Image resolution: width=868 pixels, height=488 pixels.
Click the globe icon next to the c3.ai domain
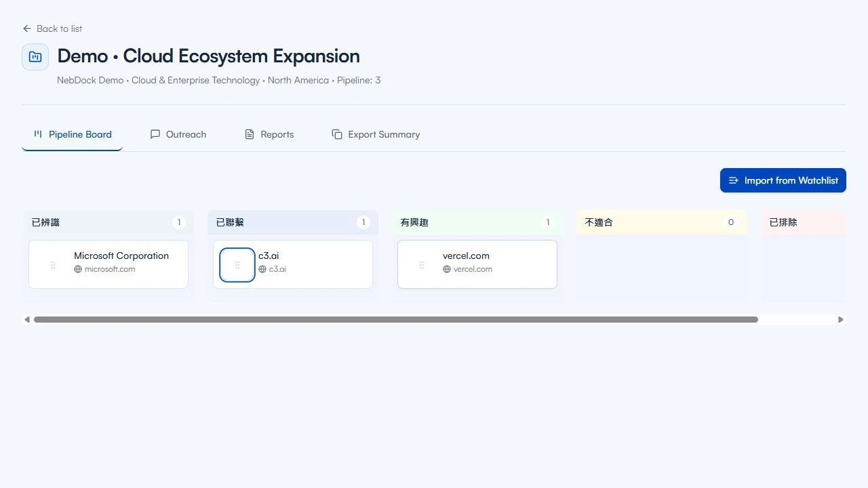coord(262,269)
